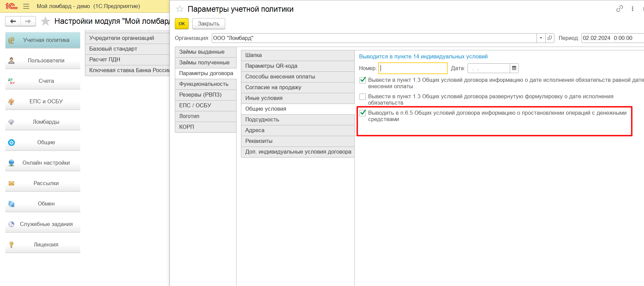Select Реквизиты sub-tab
Screen dimensions: 644x286
(298, 141)
